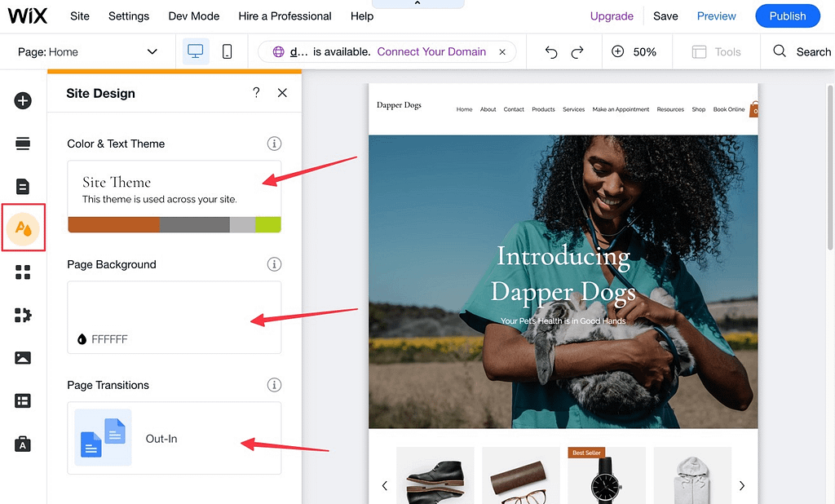Click Dapper Dogs site logo text
Image resolution: width=835 pixels, height=504 pixels.
(399, 105)
